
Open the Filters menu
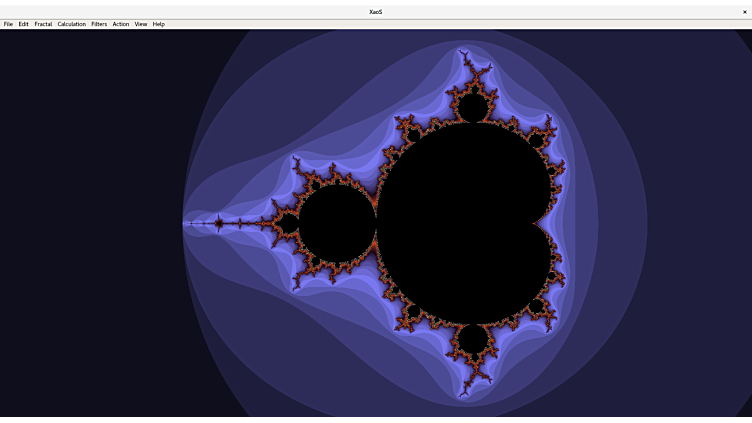click(x=99, y=24)
